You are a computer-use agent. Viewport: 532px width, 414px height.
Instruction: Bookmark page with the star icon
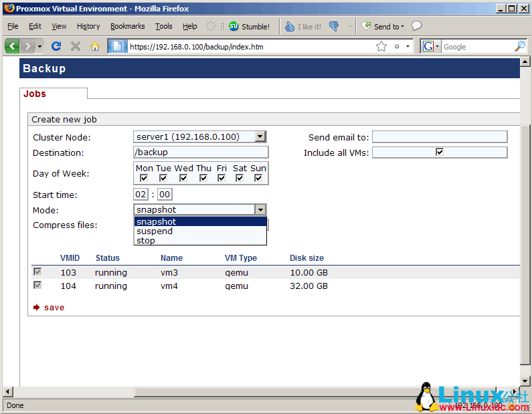381,46
